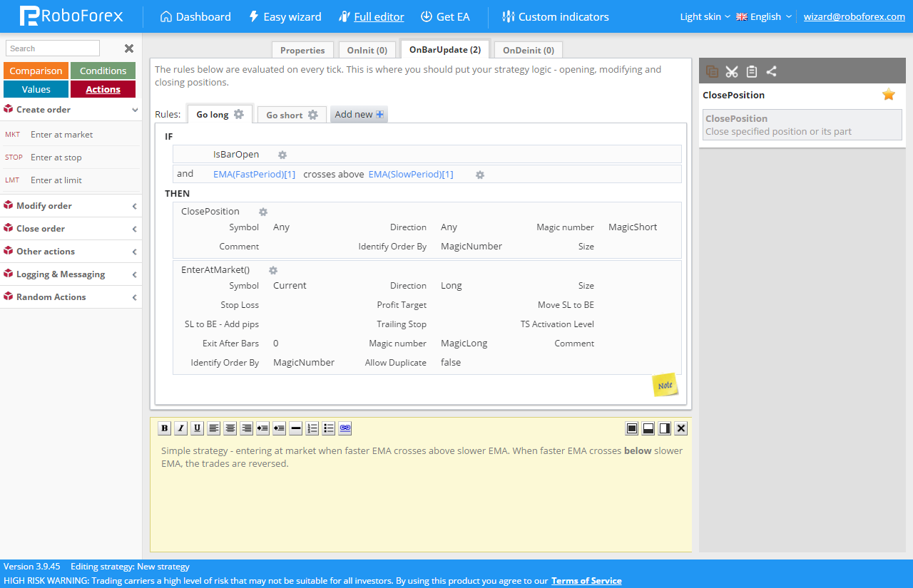Insert hyperlink in the note editor
The width and height of the screenshot is (913, 588).
tap(345, 428)
